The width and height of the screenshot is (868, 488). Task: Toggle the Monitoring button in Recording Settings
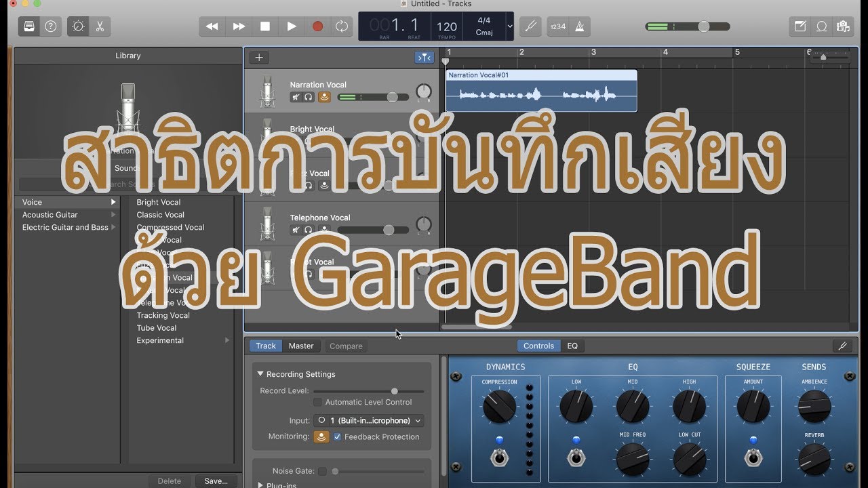(x=321, y=436)
